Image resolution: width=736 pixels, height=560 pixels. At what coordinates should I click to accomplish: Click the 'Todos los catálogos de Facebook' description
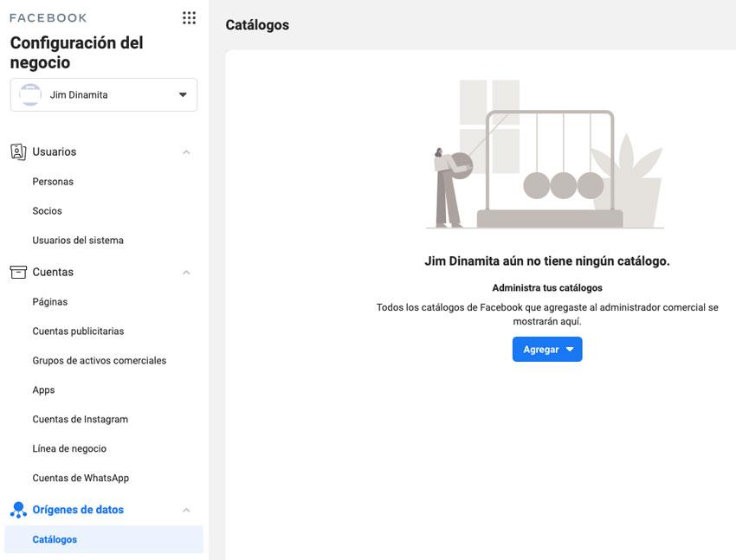(547, 314)
